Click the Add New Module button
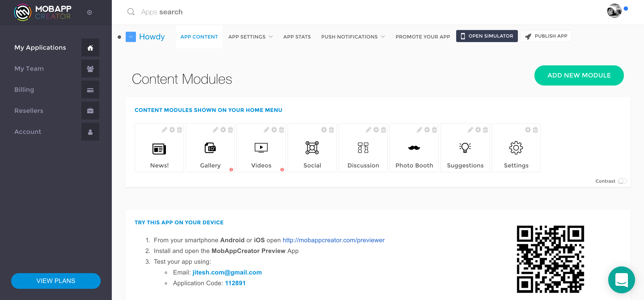Screen dimensions: 644x300 579,75
